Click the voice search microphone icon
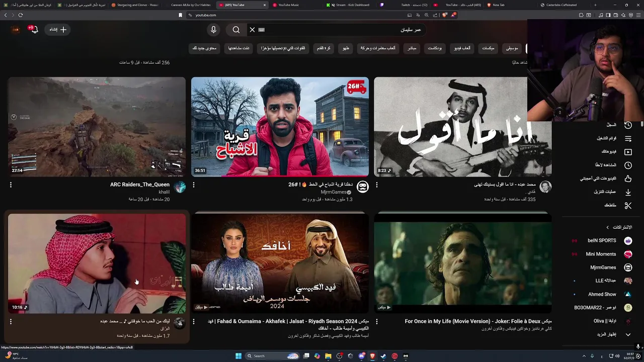This screenshot has height=362, width=644. tap(213, 30)
